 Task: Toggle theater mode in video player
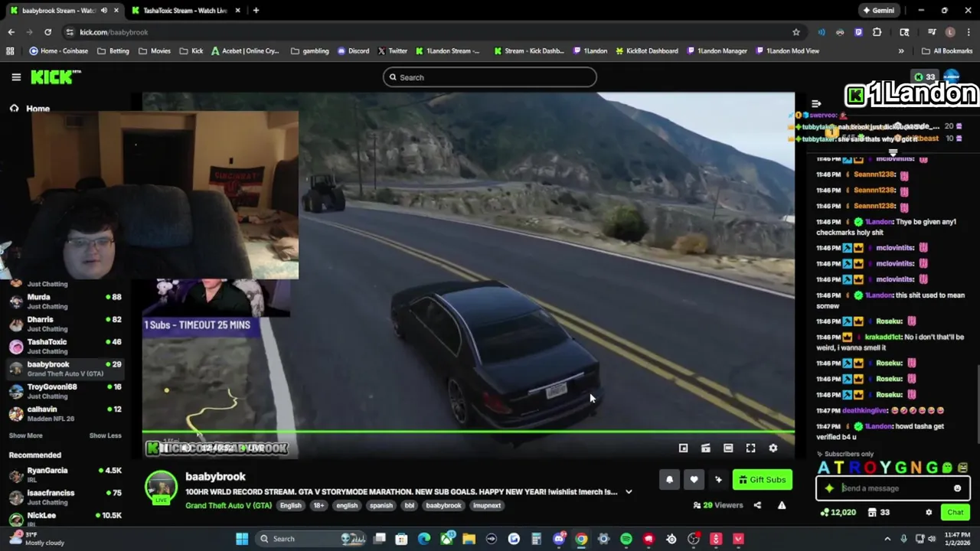click(728, 448)
